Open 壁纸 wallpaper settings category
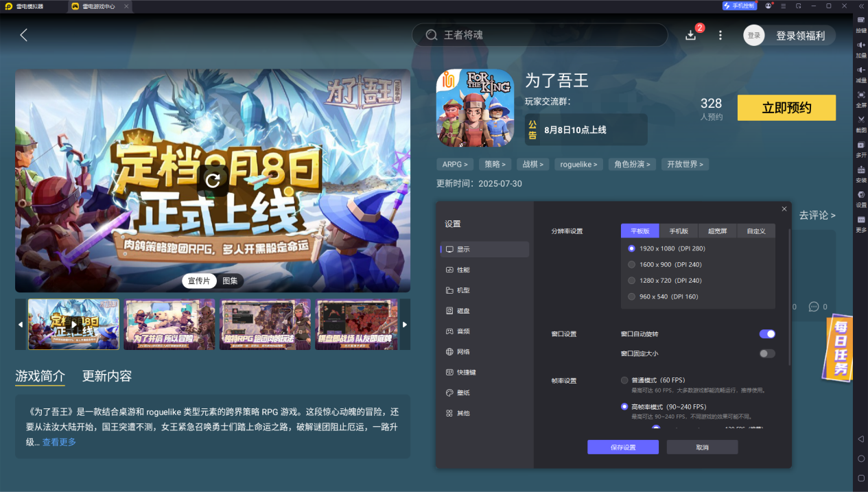This screenshot has height=492, width=868. tap(485, 393)
